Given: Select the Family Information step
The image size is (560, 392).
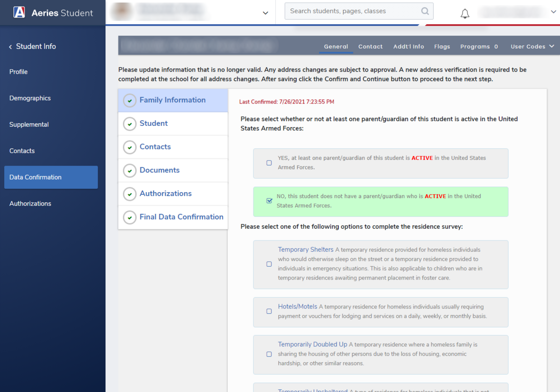Looking at the screenshot, I should (x=173, y=100).
